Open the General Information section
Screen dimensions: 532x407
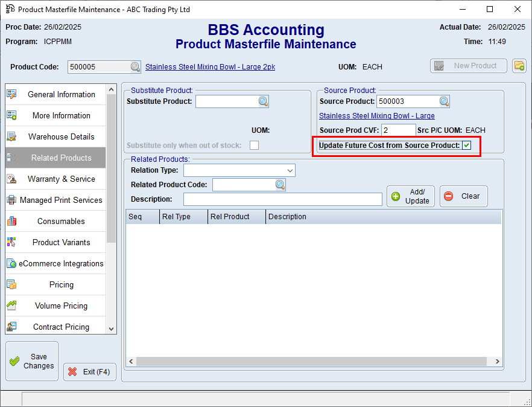pos(61,94)
